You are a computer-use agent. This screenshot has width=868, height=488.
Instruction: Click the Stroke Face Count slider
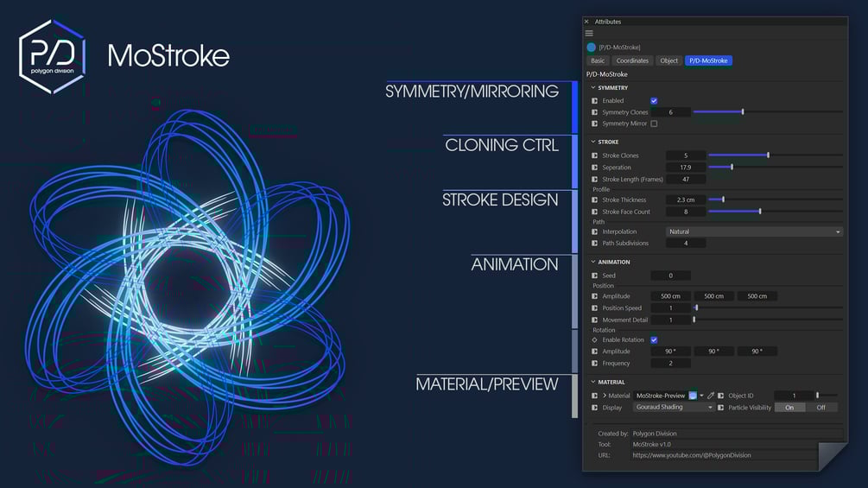click(x=776, y=212)
